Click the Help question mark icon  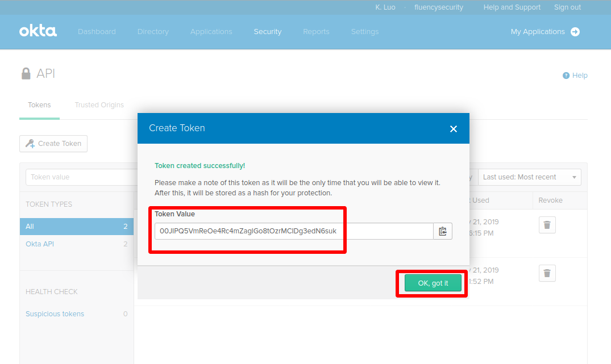click(566, 76)
